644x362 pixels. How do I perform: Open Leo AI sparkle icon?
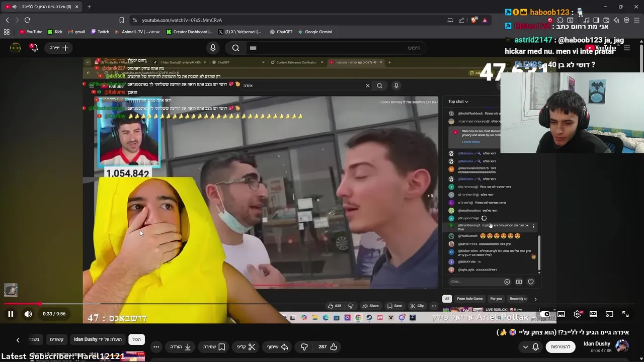pos(617,20)
